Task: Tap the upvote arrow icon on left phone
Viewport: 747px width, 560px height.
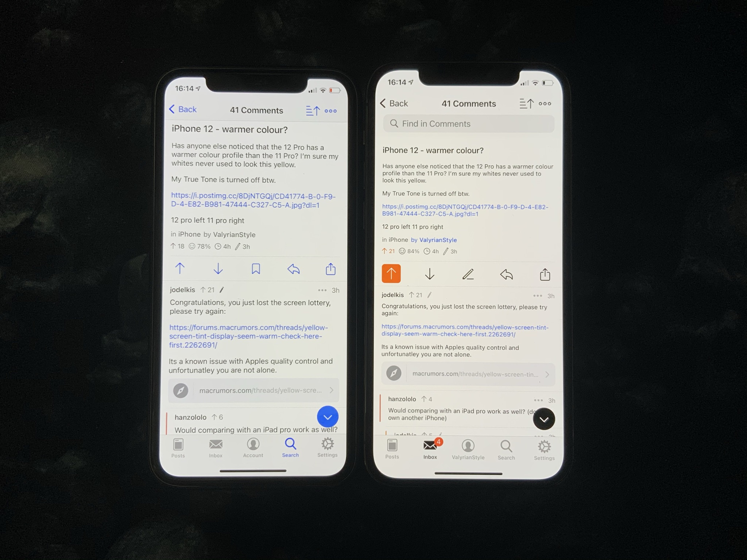Action: [x=181, y=269]
